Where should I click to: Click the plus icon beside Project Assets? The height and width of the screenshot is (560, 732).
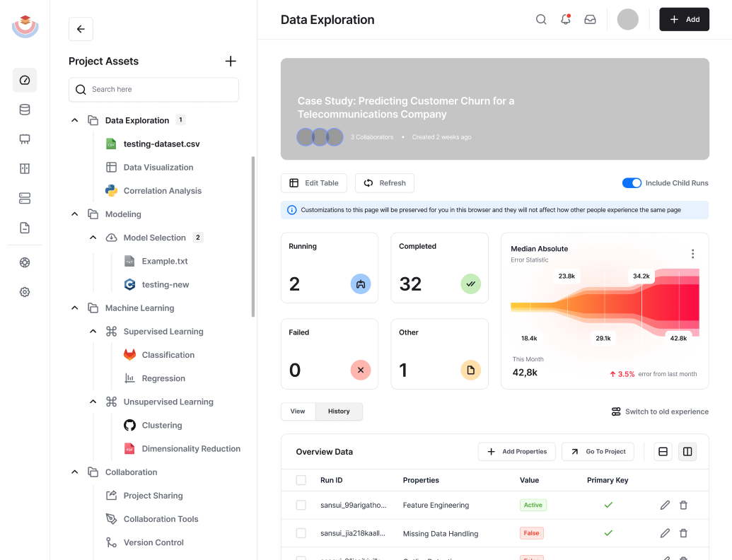click(231, 62)
